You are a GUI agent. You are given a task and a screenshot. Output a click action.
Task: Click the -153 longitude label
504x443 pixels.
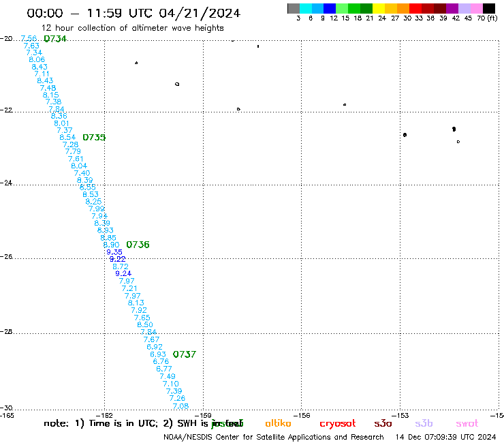[400, 415]
